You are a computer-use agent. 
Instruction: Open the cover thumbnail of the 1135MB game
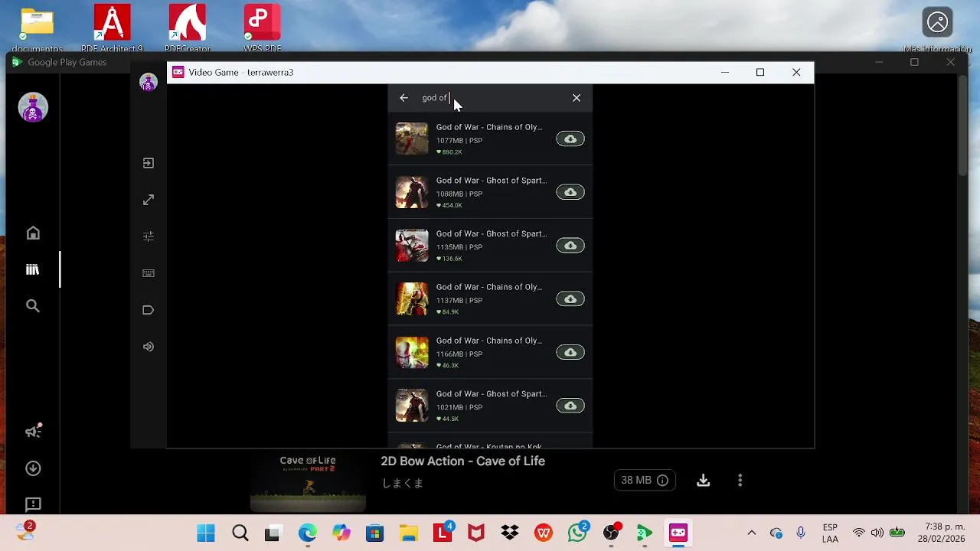coord(412,246)
